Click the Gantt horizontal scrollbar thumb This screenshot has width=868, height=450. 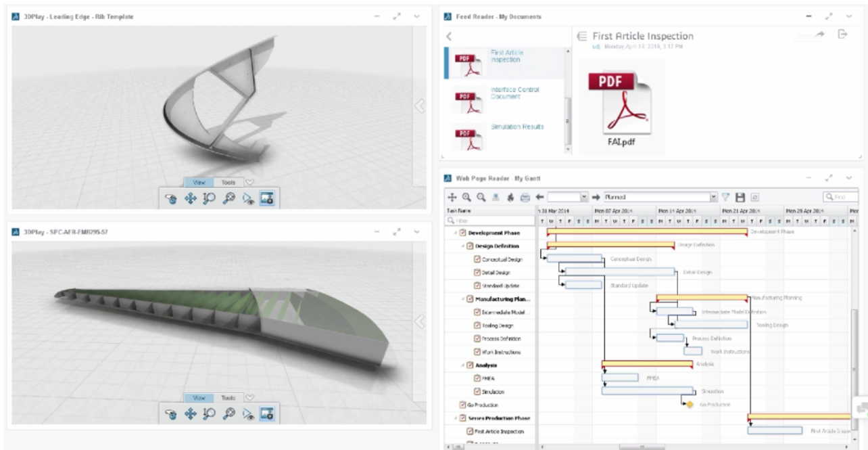pos(642,447)
